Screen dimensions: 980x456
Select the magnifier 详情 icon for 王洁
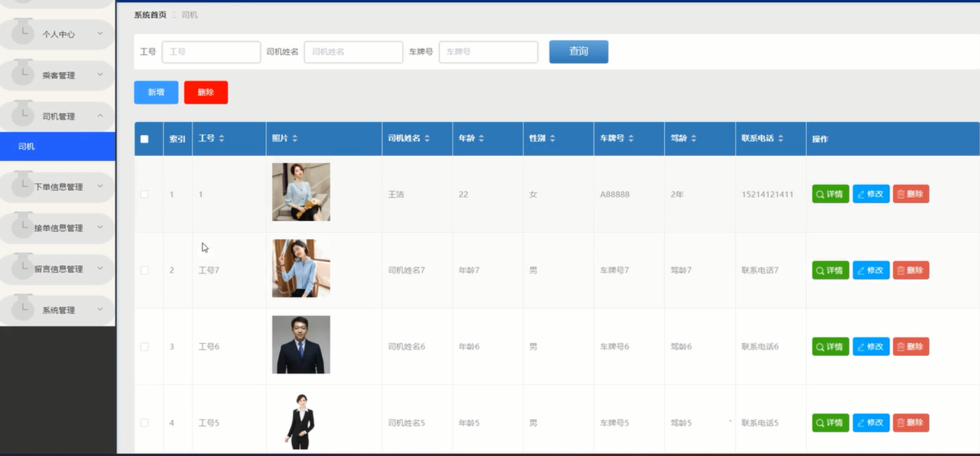[819, 194]
